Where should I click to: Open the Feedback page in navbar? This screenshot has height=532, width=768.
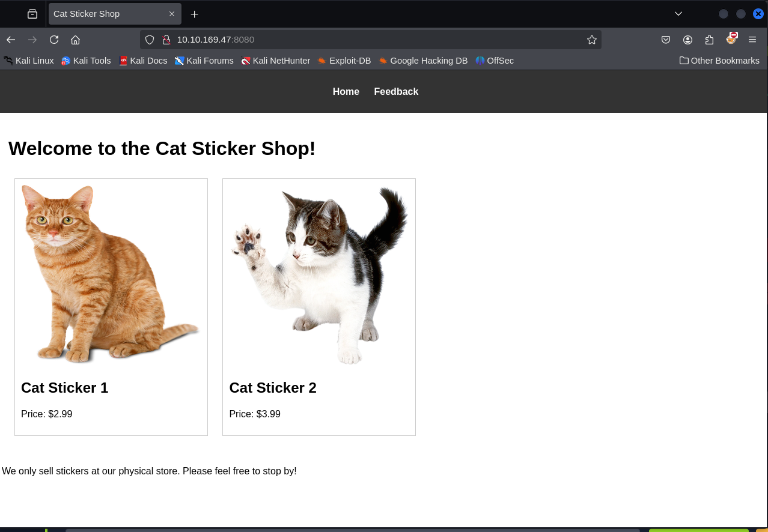[x=396, y=91]
